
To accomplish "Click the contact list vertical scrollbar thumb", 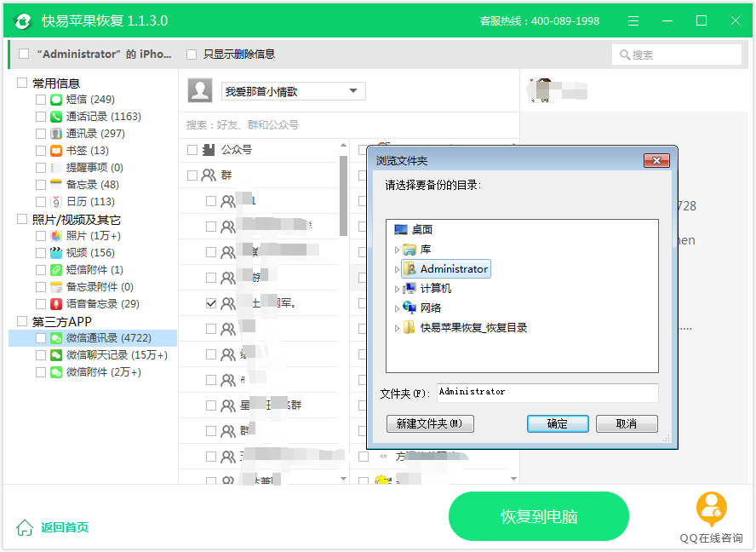I will click(x=343, y=196).
